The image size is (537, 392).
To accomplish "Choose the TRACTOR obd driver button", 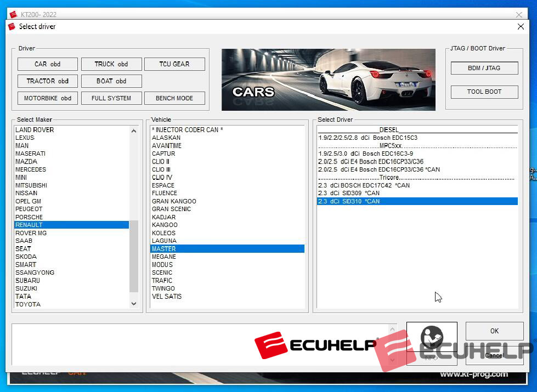I will click(x=48, y=81).
